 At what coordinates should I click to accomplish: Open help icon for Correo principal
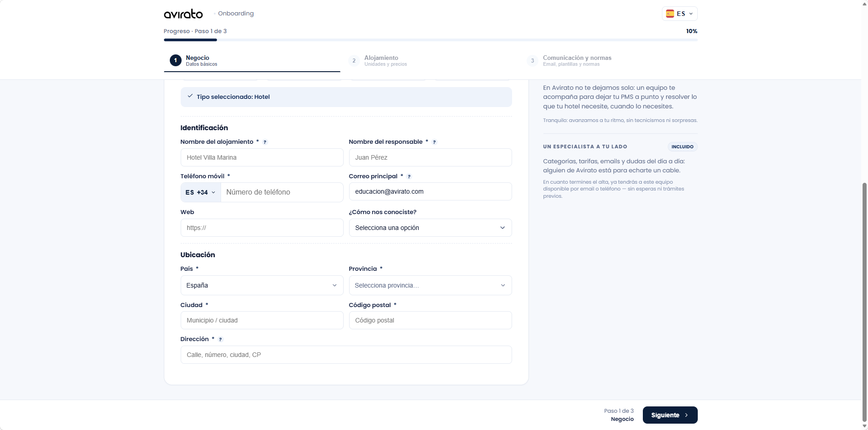(409, 176)
